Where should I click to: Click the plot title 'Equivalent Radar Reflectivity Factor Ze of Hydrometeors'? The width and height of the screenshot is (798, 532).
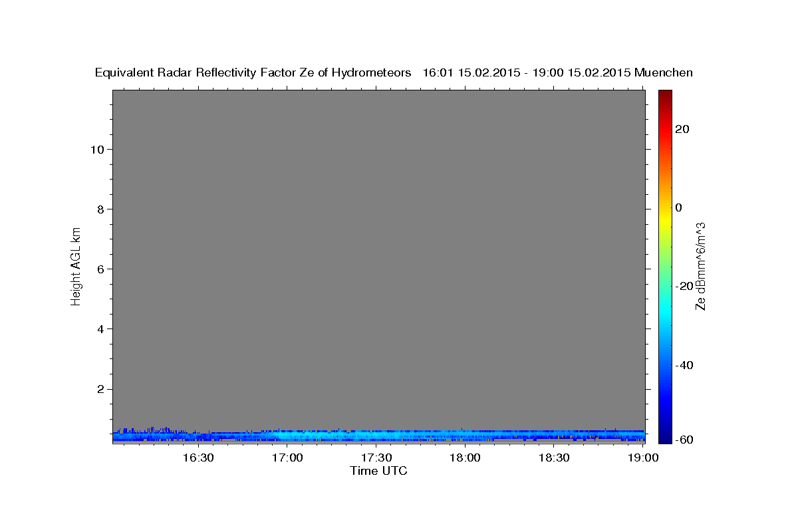(253, 73)
